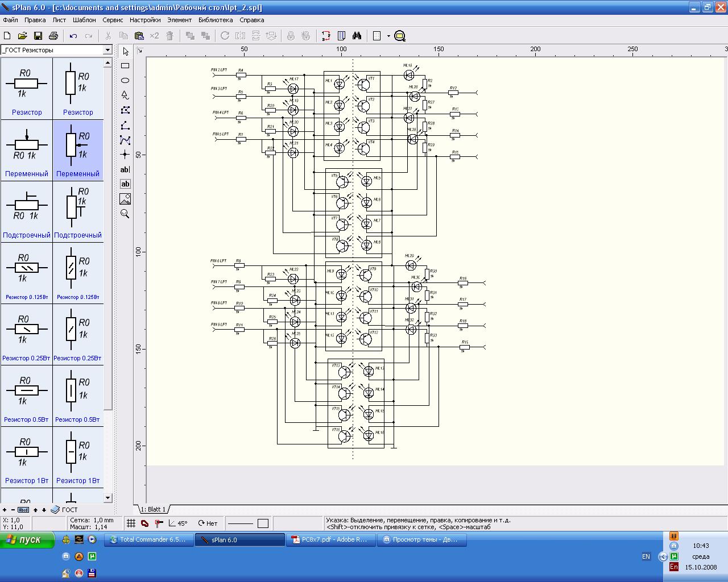
Task: Choose the Bezier curve tool
Action: 125,140
